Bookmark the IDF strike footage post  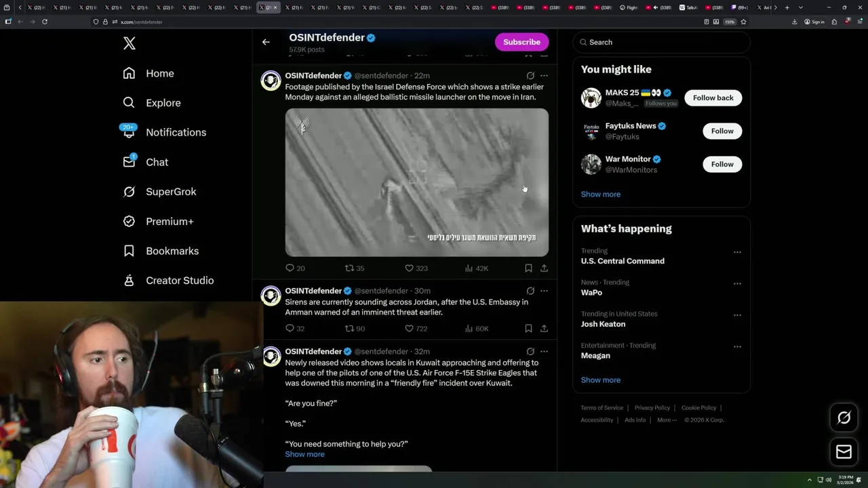tap(528, 268)
